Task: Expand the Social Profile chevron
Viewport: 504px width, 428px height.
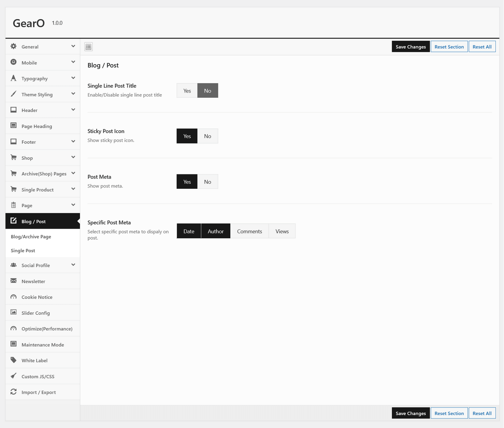Action: click(x=73, y=265)
